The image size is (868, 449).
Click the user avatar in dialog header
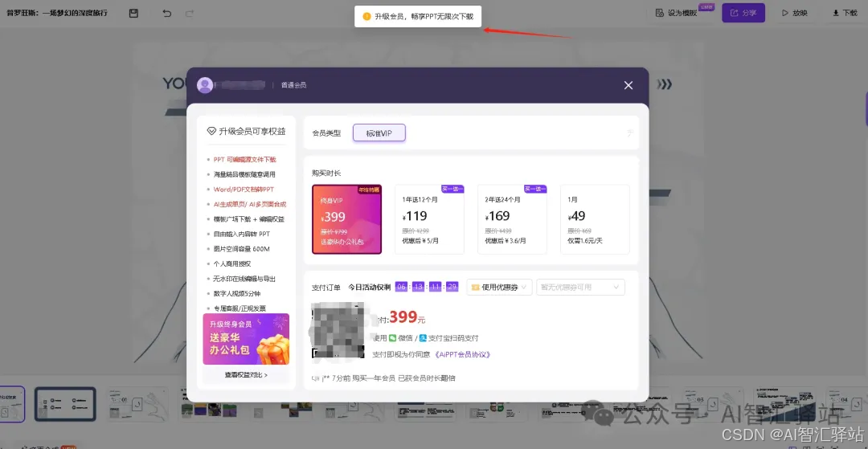pos(205,85)
